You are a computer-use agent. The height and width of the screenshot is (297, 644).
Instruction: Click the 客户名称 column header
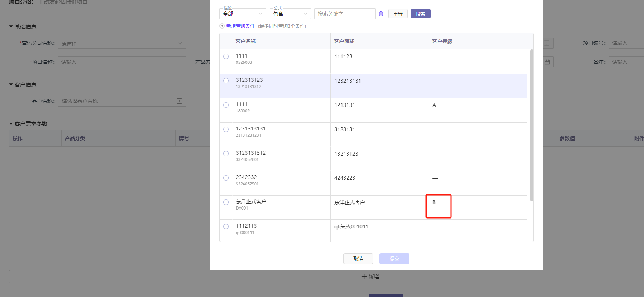246,41
